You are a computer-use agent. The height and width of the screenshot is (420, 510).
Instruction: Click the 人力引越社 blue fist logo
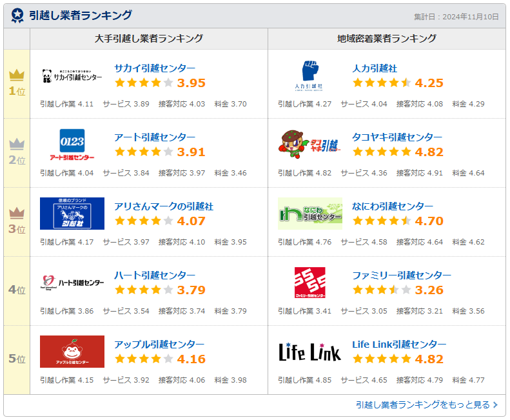tap(309, 76)
